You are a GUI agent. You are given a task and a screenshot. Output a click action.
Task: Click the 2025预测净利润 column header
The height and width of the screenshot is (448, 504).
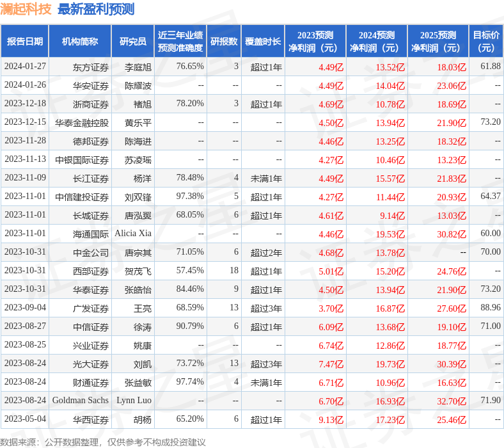(437, 42)
